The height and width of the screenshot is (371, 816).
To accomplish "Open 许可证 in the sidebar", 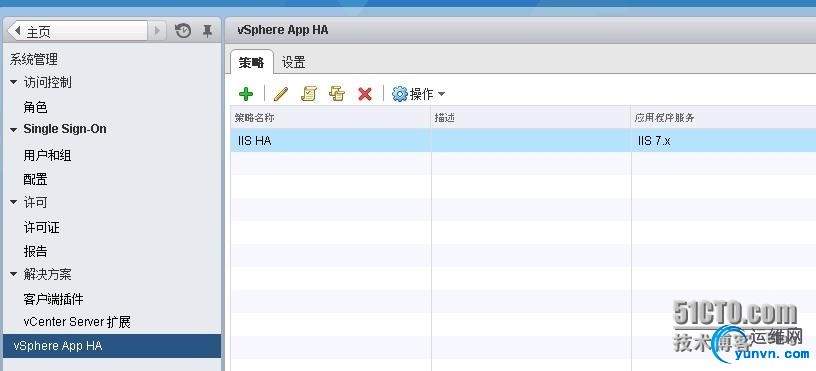I will pos(42,227).
